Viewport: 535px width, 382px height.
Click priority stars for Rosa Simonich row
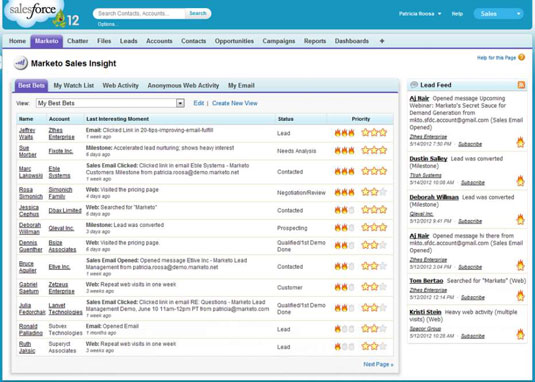pyautogui.click(x=374, y=192)
